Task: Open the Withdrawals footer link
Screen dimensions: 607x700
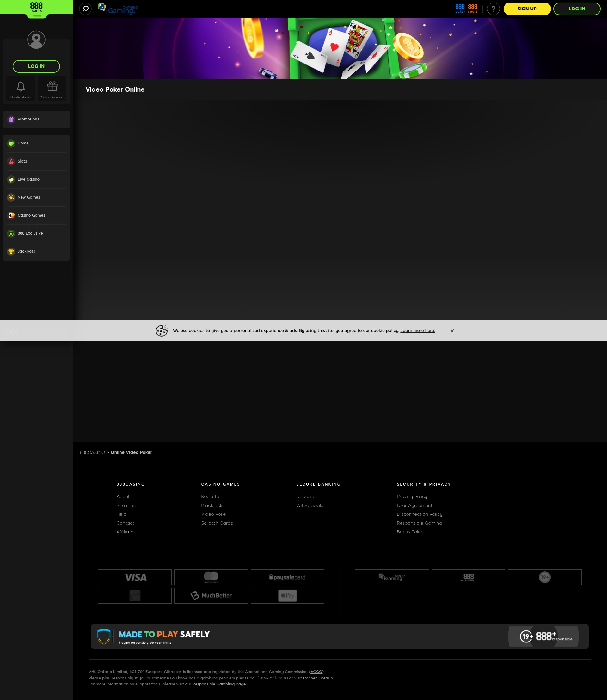Action: click(310, 505)
